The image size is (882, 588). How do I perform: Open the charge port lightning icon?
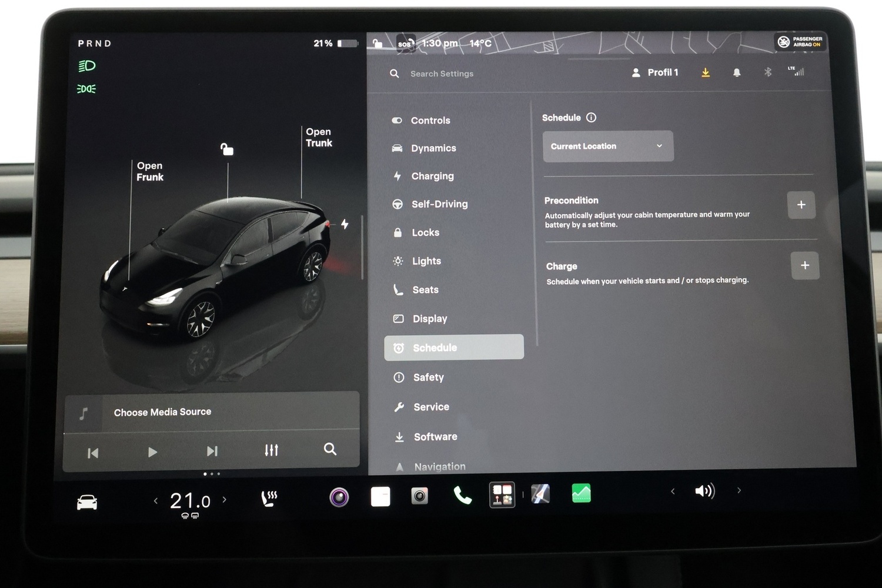click(345, 224)
